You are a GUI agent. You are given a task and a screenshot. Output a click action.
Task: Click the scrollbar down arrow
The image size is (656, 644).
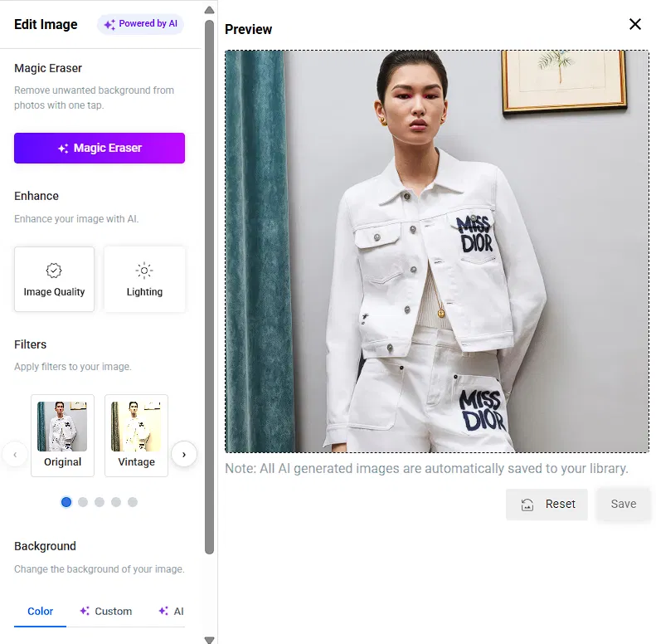point(210,639)
